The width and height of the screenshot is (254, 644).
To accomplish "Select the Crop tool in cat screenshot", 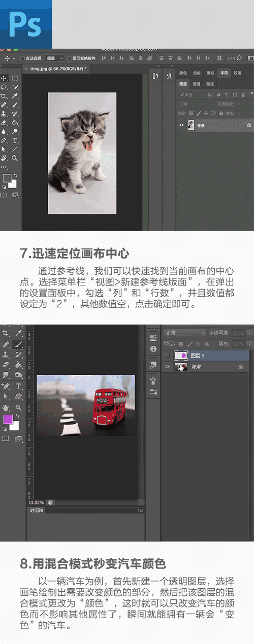I will point(4,95).
